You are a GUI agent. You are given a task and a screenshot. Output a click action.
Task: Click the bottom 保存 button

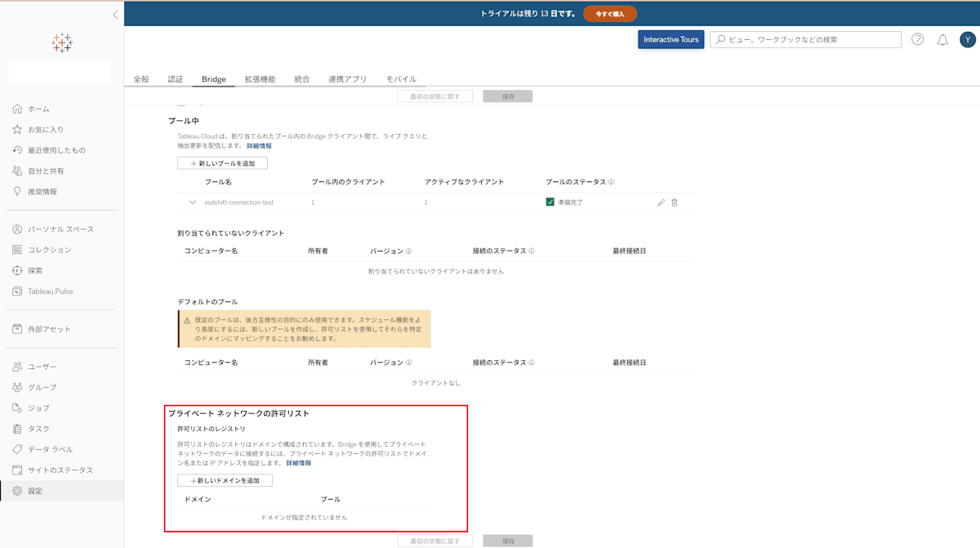click(508, 541)
